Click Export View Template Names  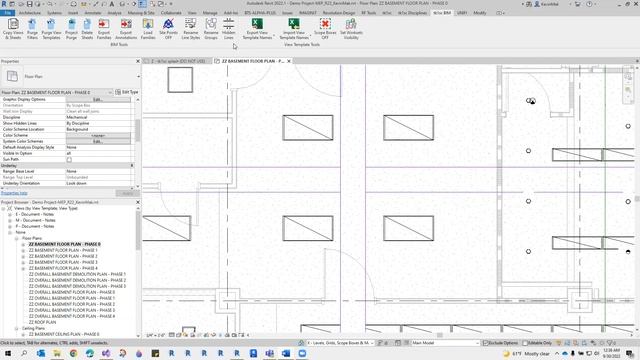click(x=257, y=29)
